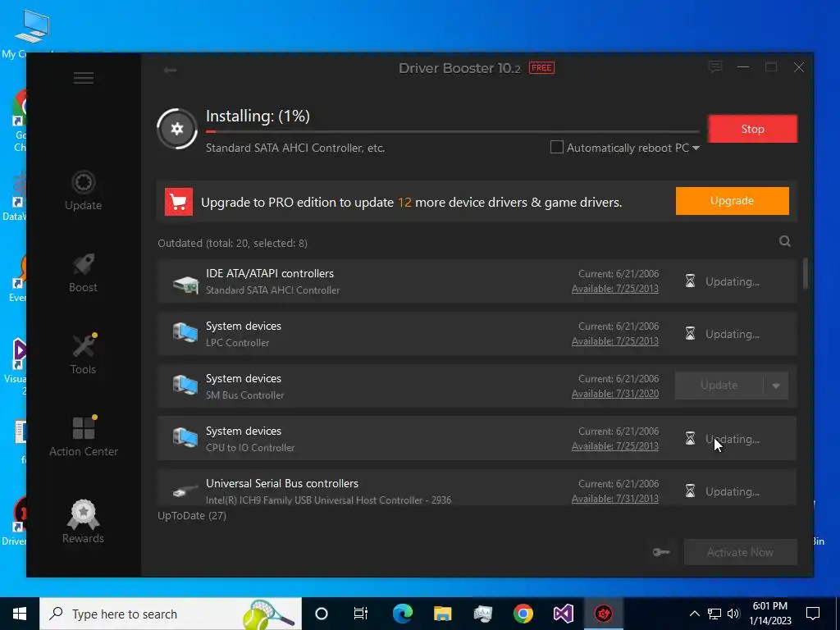Click the USB controllers device icon
Screen dimensions: 840x630
(185, 491)
